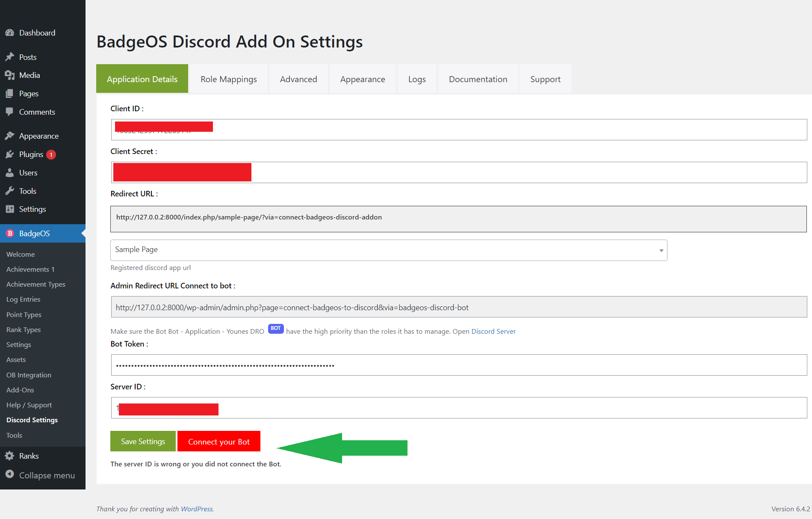This screenshot has width=812, height=519.
Task: Click the Media library icon
Action: point(10,75)
